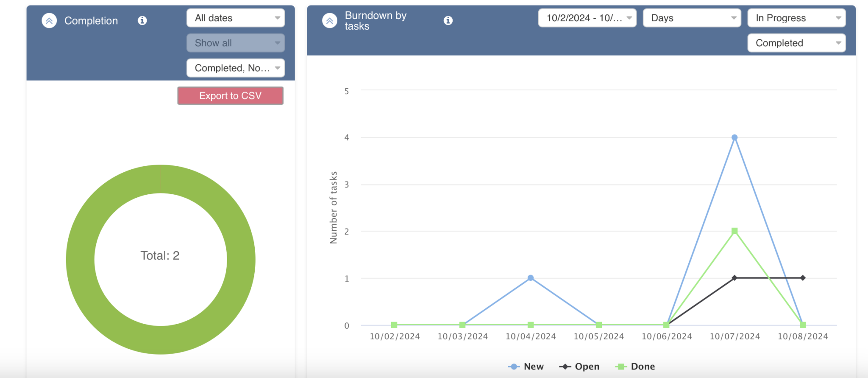Image resolution: width=868 pixels, height=378 pixels.
Task: Click the New data point at 4 tasks
Action: click(734, 137)
